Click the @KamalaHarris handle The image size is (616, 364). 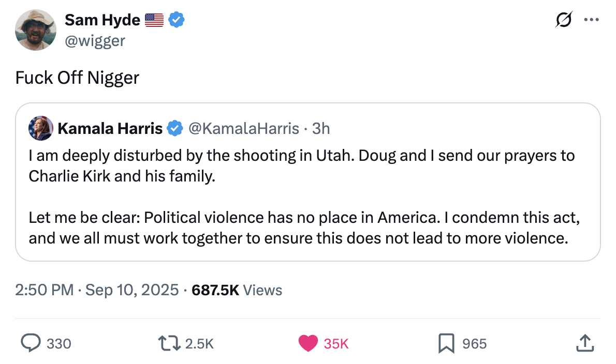click(x=244, y=129)
